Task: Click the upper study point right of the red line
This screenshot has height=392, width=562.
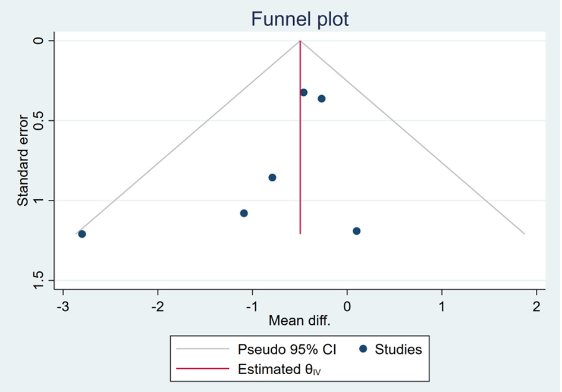Action: coord(322,99)
